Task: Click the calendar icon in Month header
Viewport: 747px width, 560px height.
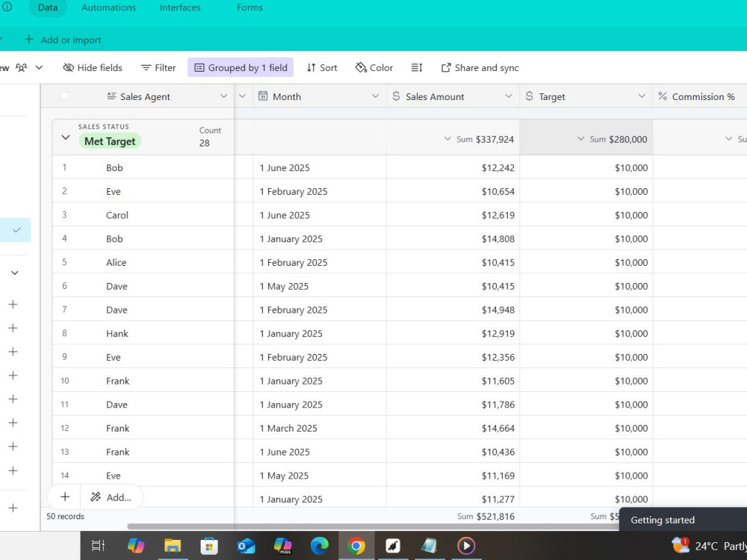Action: [263, 96]
